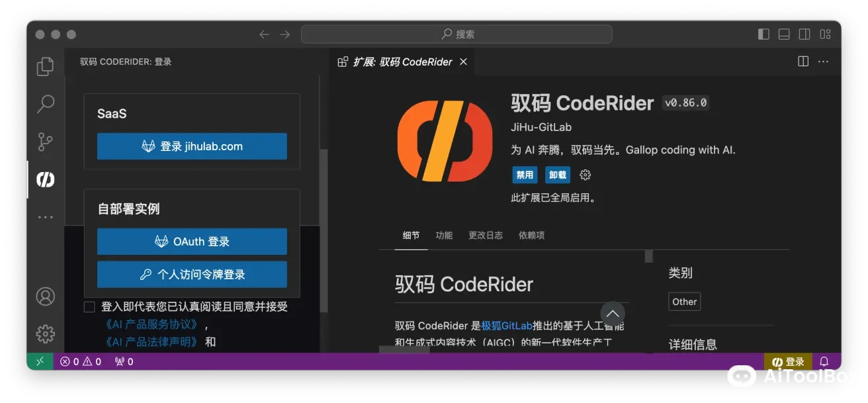Screen dimensions: 868x403
Task: Split the editor to the right
Action: (803, 62)
